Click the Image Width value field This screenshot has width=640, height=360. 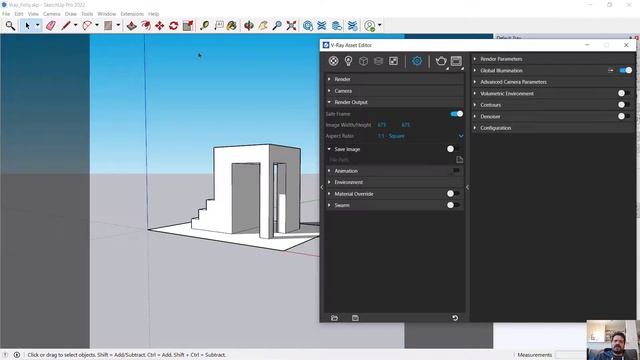click(x=382, y=125)
